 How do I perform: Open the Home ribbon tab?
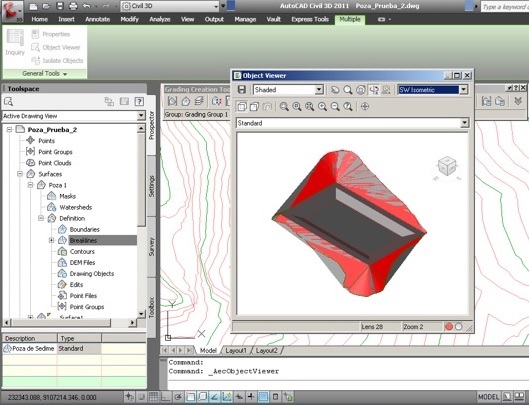pyautogui.click(x=39, y=19)
